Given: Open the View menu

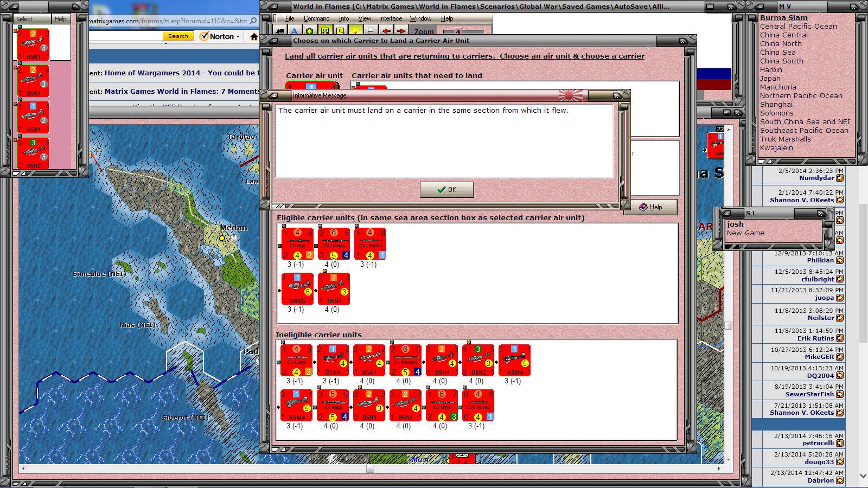Looking at the screenshot, I should (365, 18).
